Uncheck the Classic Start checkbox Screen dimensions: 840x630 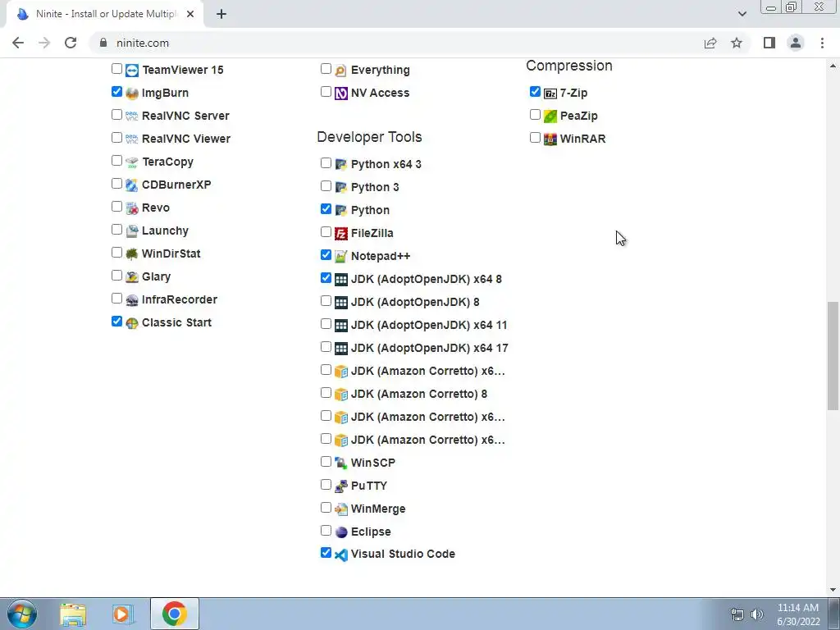coord(116,322)
